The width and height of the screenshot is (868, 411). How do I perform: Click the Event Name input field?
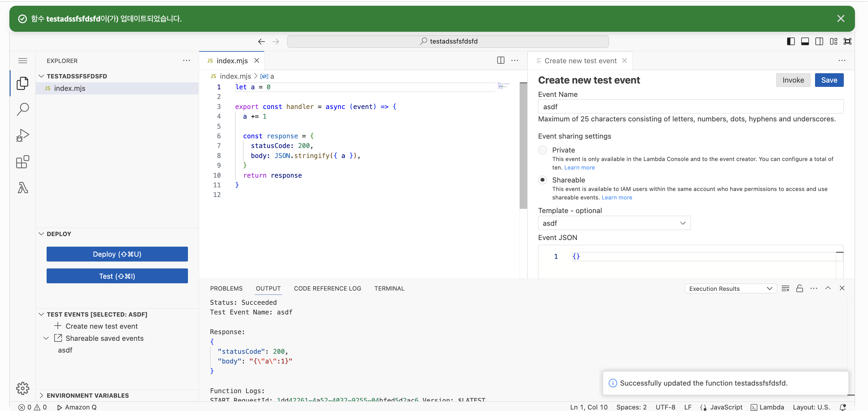(x=690, y=107)
